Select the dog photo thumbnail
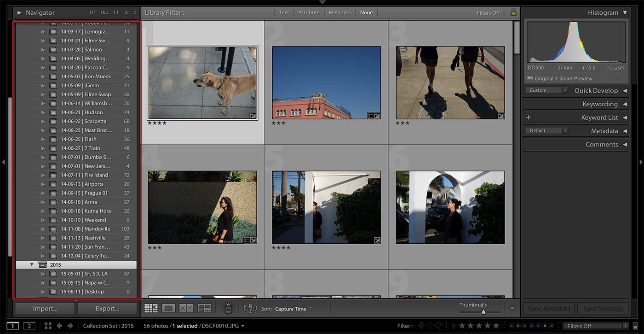This screenshot has width=644, height=334. click(x=202, y=82)
